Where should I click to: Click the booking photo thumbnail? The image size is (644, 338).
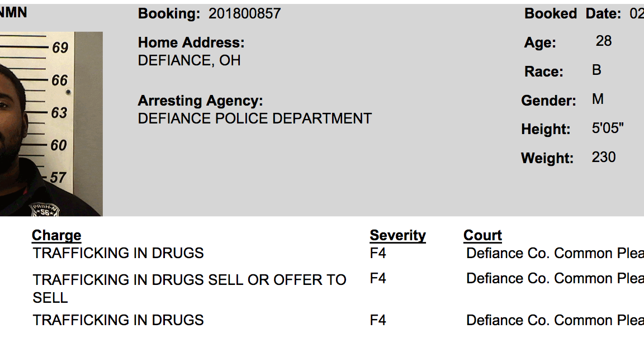click(50, 124)
